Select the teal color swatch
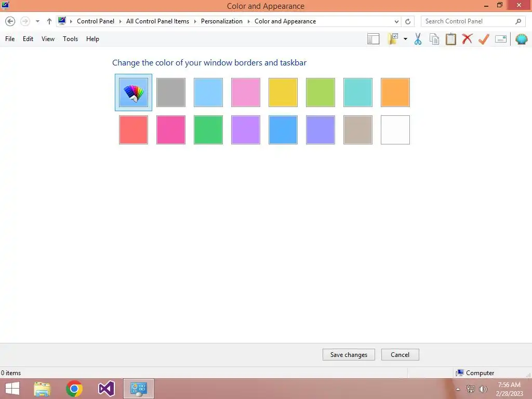 click(358, 92)
